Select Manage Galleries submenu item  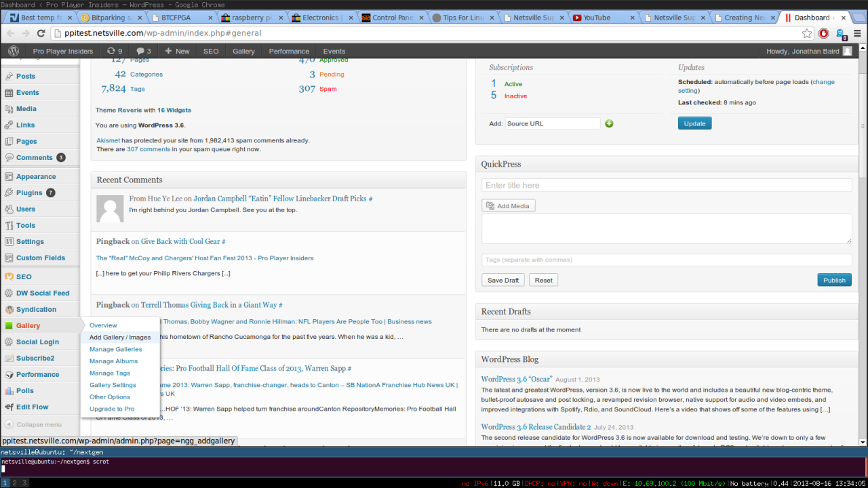coord(116,349)
